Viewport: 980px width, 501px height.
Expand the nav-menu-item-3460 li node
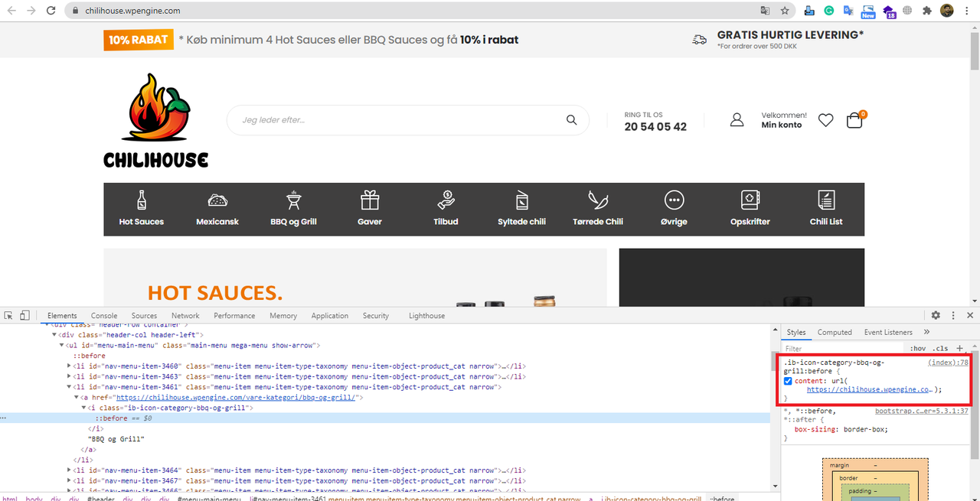pos(70,366)
